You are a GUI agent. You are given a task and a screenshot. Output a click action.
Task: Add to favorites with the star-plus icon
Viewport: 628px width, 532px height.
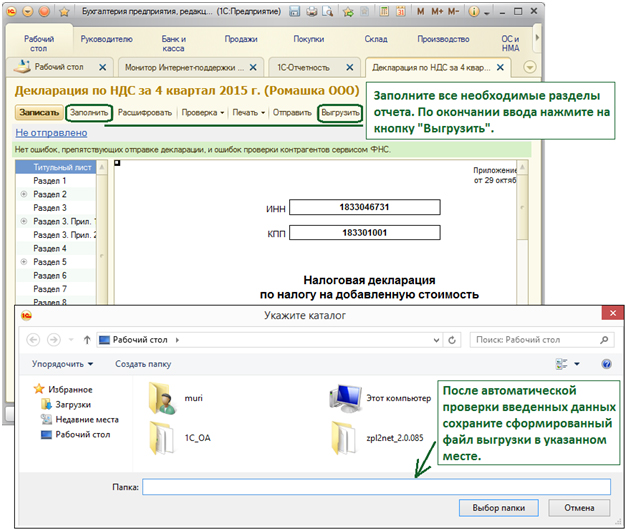pos(348,12)
